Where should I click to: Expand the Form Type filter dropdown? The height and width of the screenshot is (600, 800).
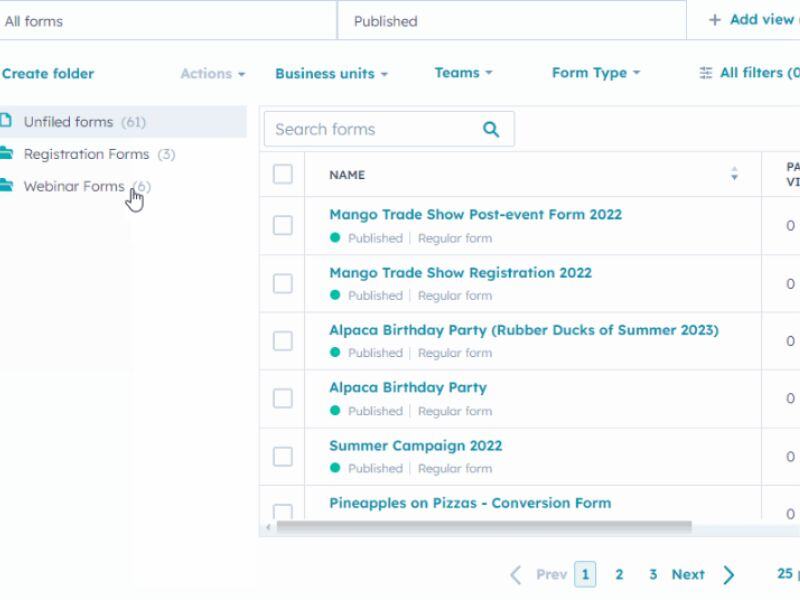[595, 73]
